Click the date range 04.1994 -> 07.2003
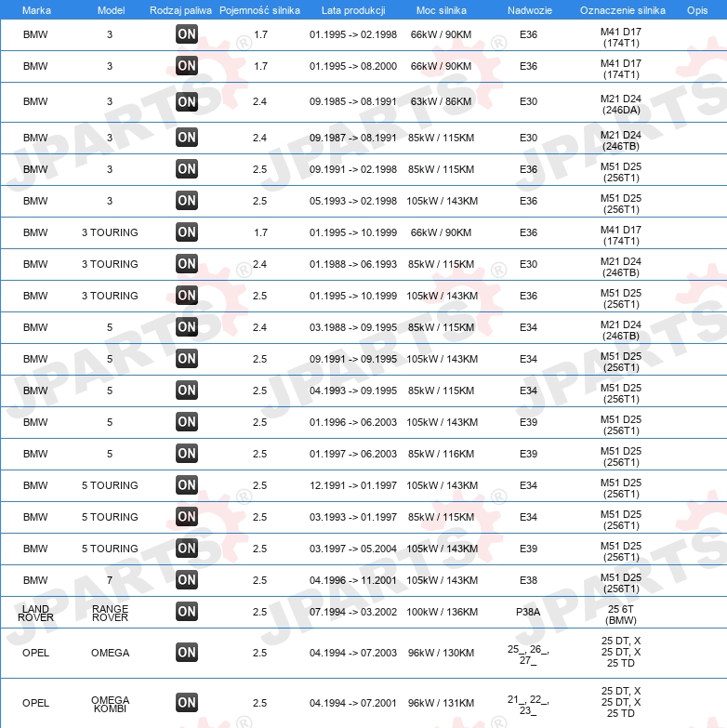Image resolution: width=727 pixels, height=728 pixels. [353, 653]
